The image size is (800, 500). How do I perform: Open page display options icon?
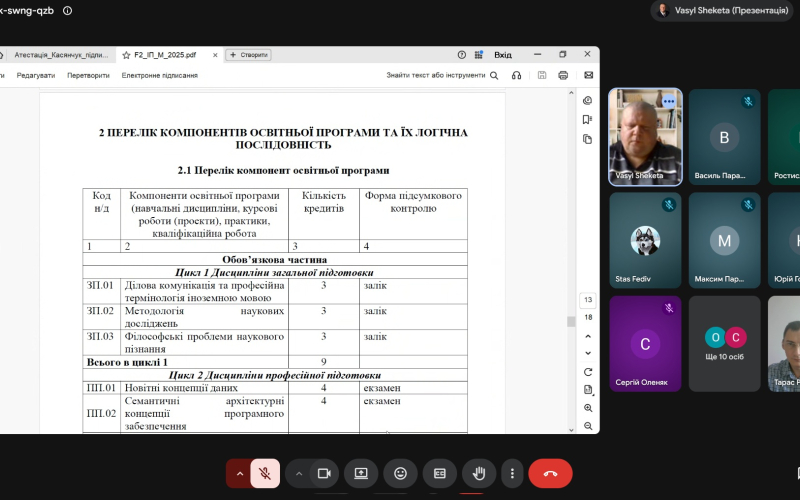(x=588, y=390)
